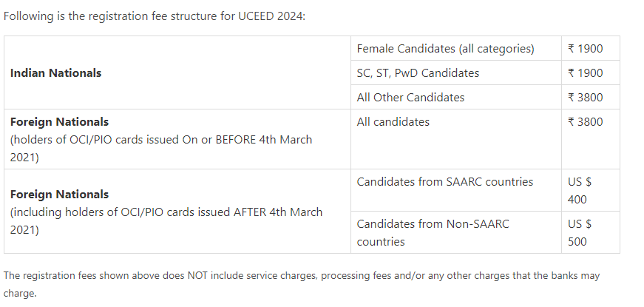
Task: Select the SC, ST, PwD ₹ 1900 fee
Action: coord(586,73)
